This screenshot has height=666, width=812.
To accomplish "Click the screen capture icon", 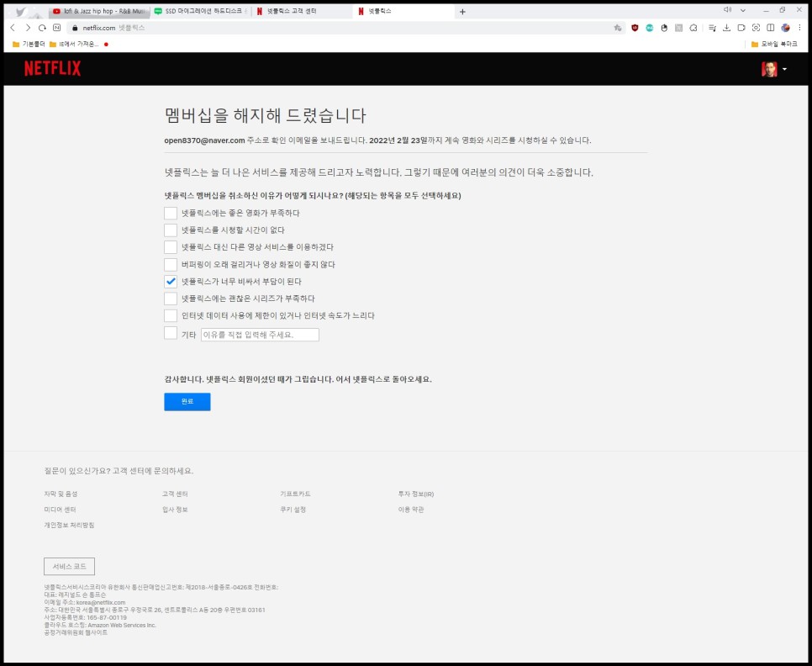I will 756,28.
